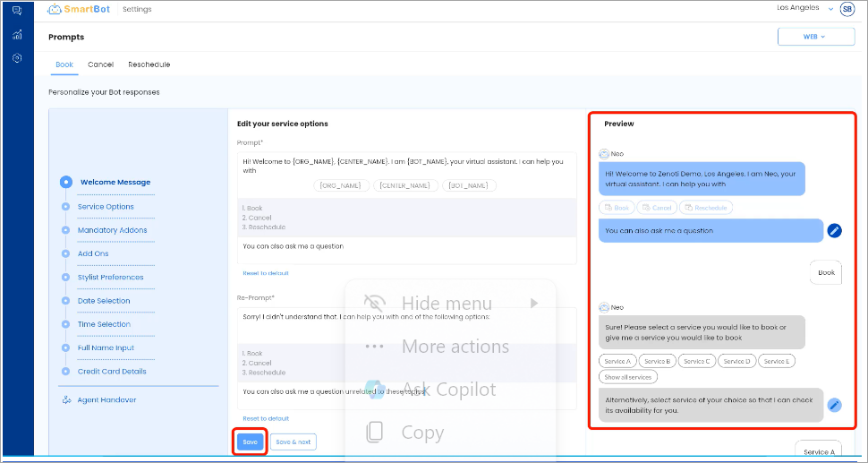Click the Book chip in preview
868x463 pixels.
[617, 208]
